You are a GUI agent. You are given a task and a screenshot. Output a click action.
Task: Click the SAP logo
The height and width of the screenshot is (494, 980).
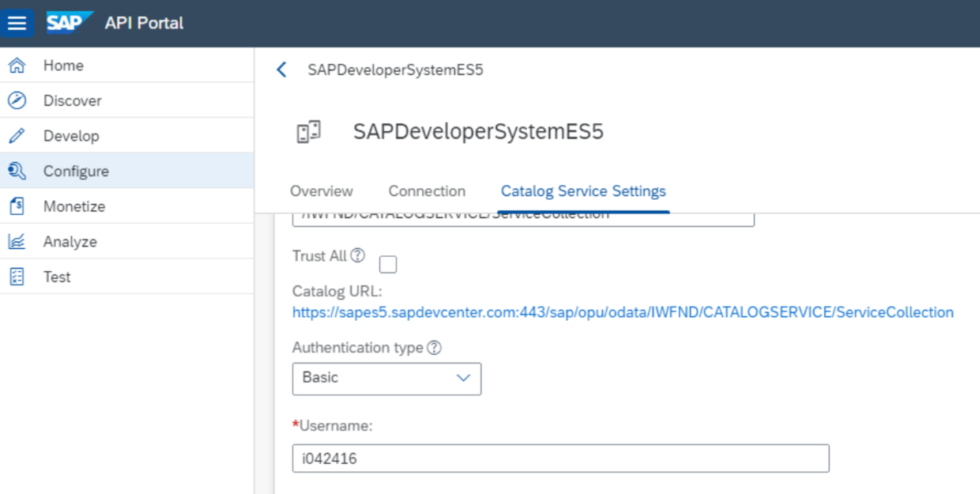click(x=70, y=23)
